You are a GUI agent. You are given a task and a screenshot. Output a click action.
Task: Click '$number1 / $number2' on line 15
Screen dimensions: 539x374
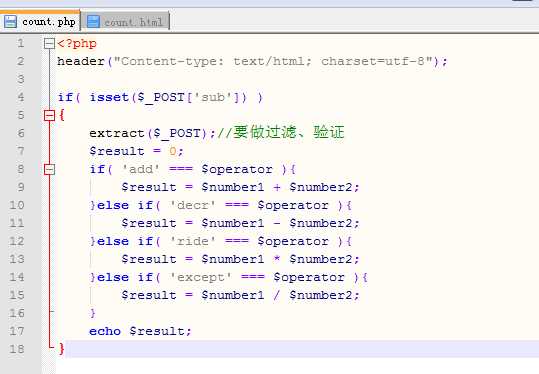point(277,295)
